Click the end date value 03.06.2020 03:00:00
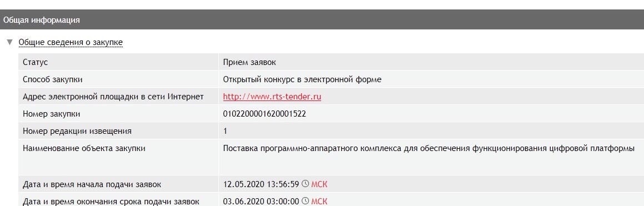The image size is (644, 206). (261, 202)
